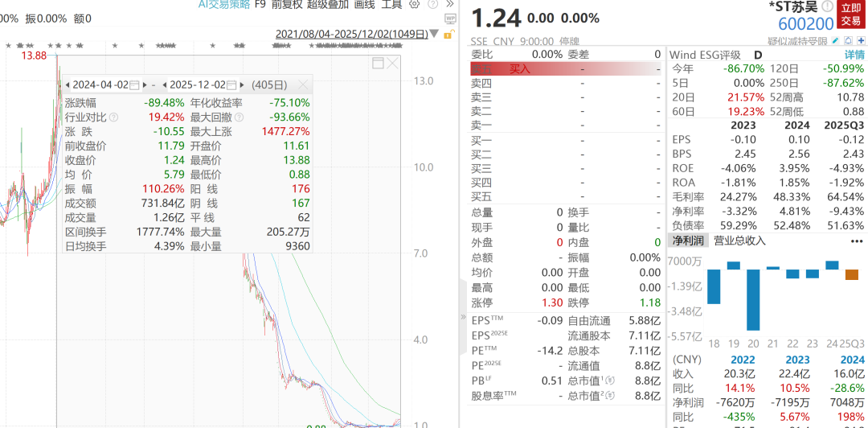Click the stock warning info icon beside *ST苏吴

(x=828, y=6)
